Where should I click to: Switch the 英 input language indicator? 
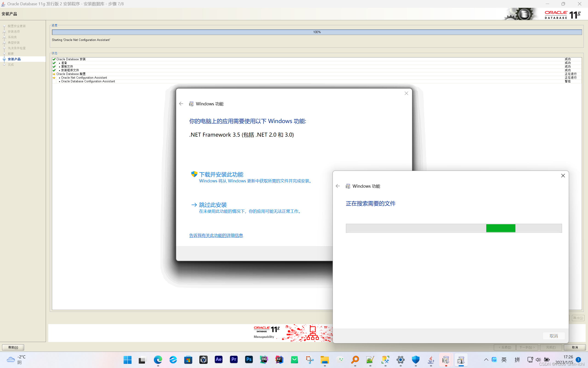(x=504, y=359)
